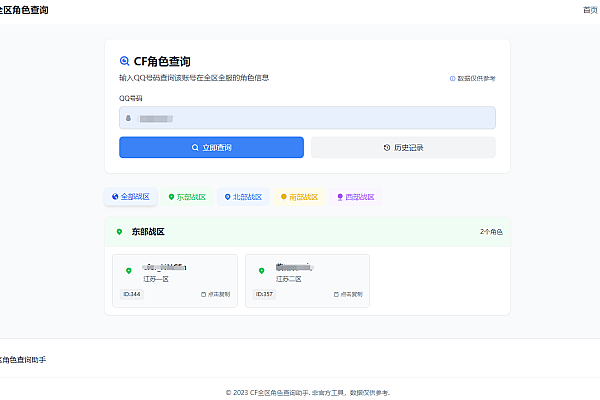
Task: Click the 立即查询 search button
Action: coord(211,147)
